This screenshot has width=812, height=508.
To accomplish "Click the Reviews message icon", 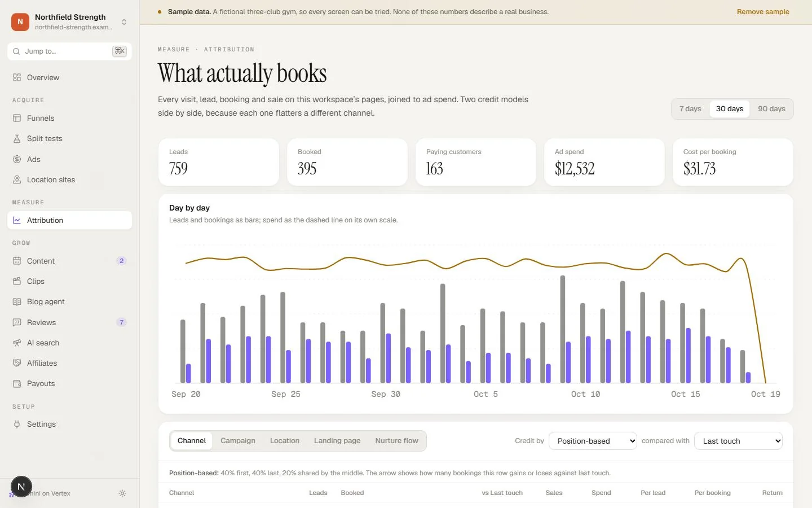I will click(17, 322).
